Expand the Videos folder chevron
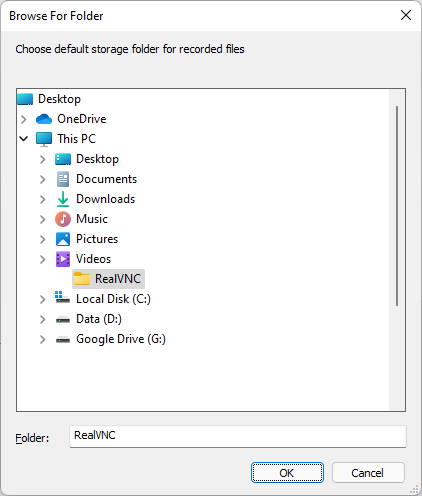This screenshot has width=422, height=496. click(x=42, y=259)
